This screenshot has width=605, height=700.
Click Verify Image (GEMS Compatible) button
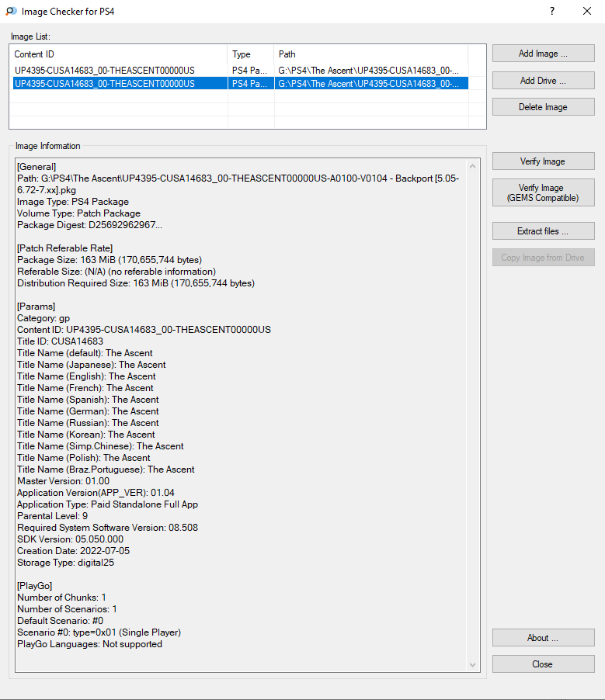(543, 193)
